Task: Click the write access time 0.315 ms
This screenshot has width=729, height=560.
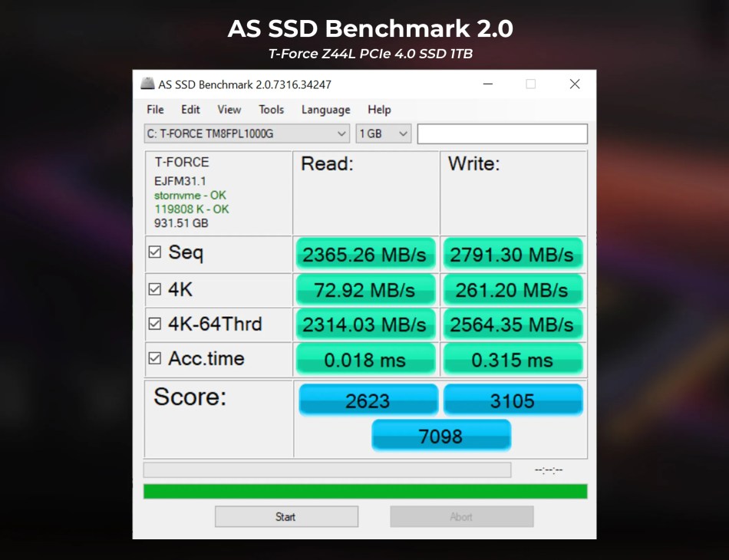Action: coord(513,360)
